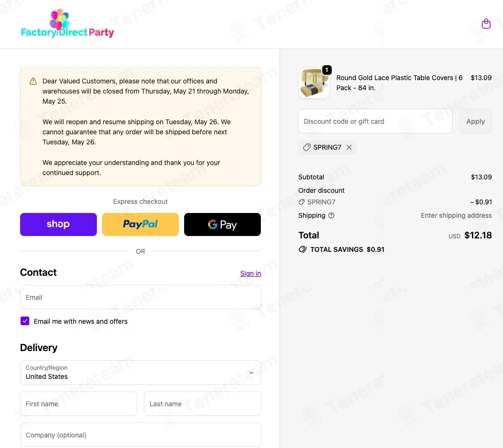Viewport: 503px width, 448px height.
Task: Open the shopping bag cart icon
Action: pos(486,24)
